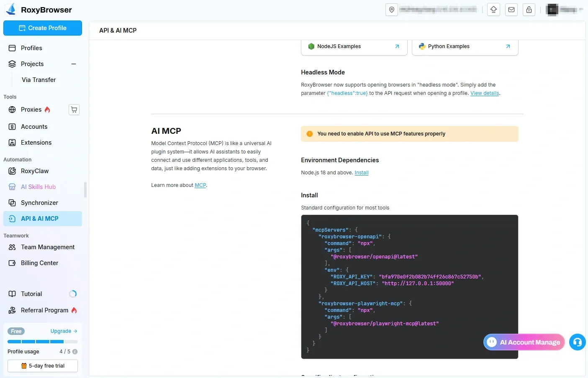Click the RoxyClaw icon in sidebar
The height and width of the screenshot is (378, 588).
point(12,171)
